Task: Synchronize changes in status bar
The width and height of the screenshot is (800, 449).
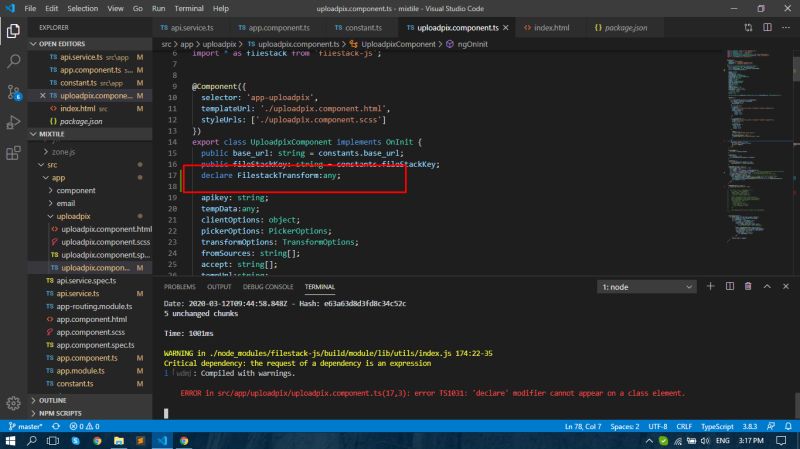Action: (56, 426)
